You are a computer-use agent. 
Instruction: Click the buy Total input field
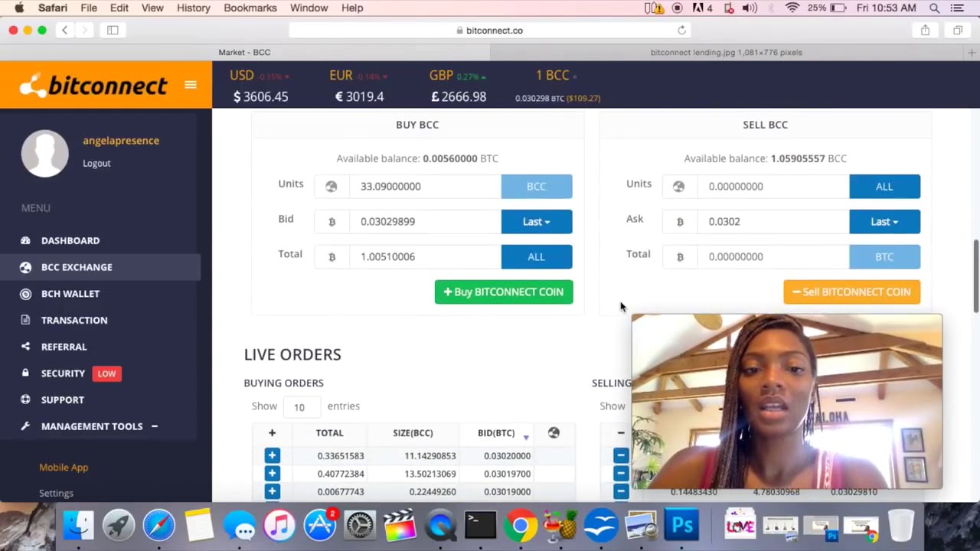pos(425,256)
